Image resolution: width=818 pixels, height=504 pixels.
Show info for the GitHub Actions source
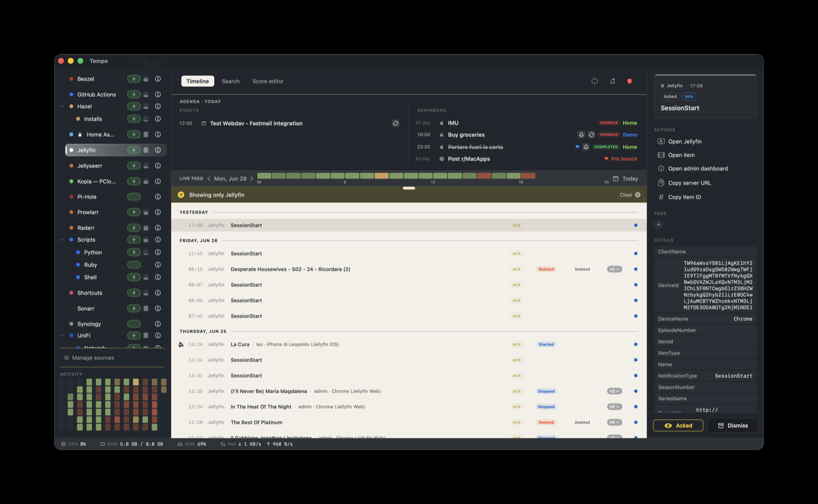click(158, 95)
